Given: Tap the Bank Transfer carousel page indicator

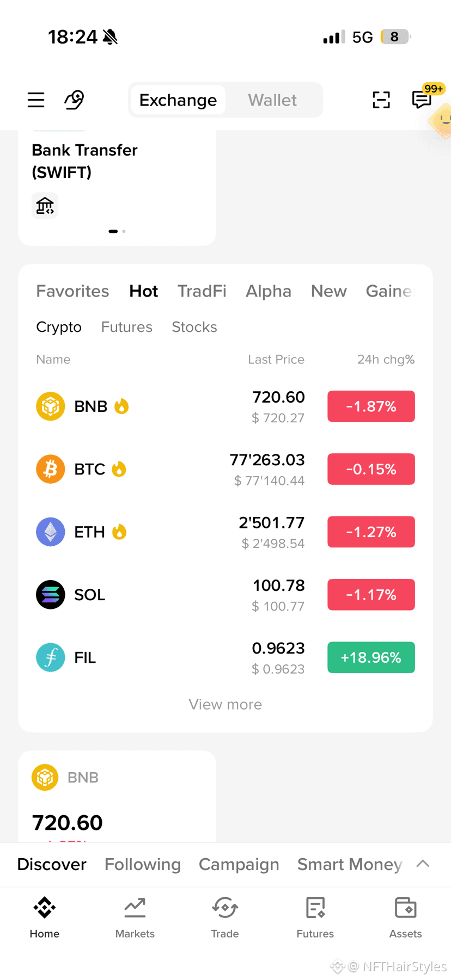Looking at the screenshot, I should [117, 231].
